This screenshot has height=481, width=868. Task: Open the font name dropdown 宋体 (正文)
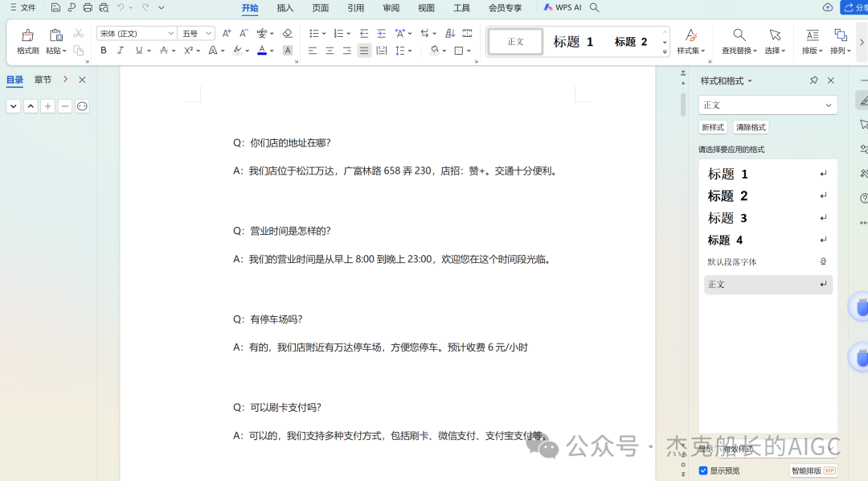click(171, 33)
